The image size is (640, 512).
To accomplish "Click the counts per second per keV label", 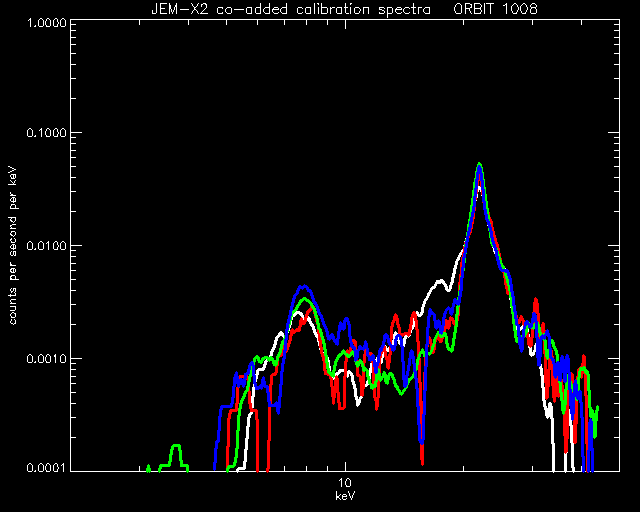I will [x=13, y=245].
